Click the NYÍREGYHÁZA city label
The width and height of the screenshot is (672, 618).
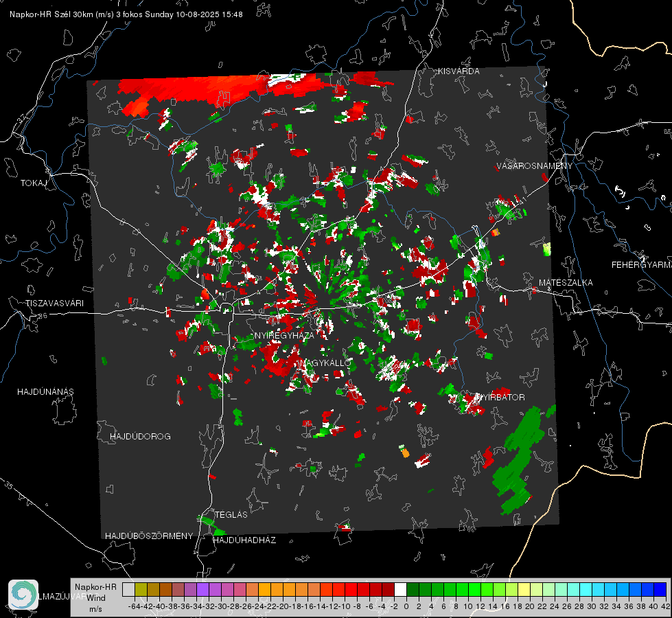pyautogui.click(x=284, y=335)
